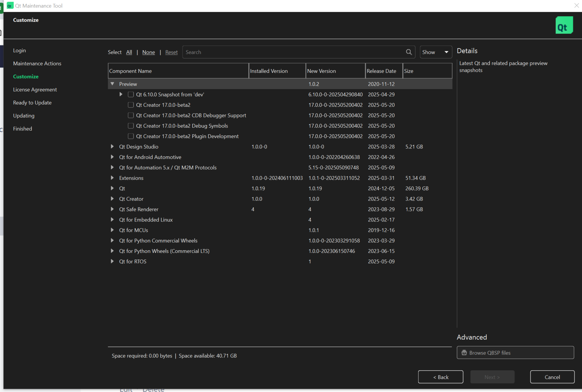Click the Select All link

coord(129,52)
